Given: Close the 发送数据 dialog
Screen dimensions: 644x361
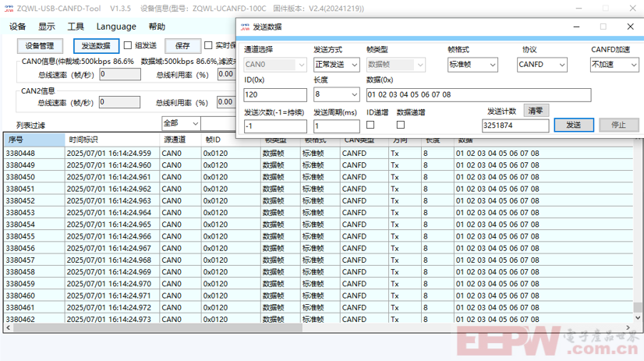Looking at the screenshot, I should pos(631,27).
